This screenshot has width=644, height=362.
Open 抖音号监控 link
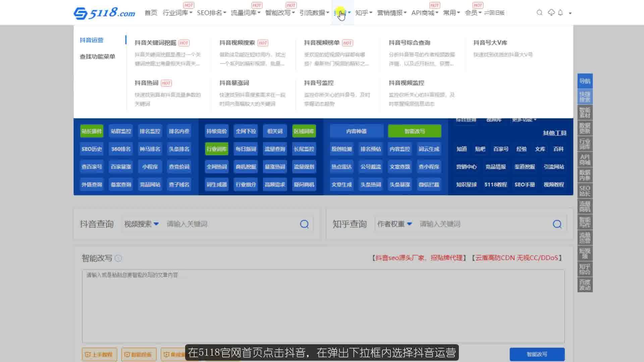[319, 83]
